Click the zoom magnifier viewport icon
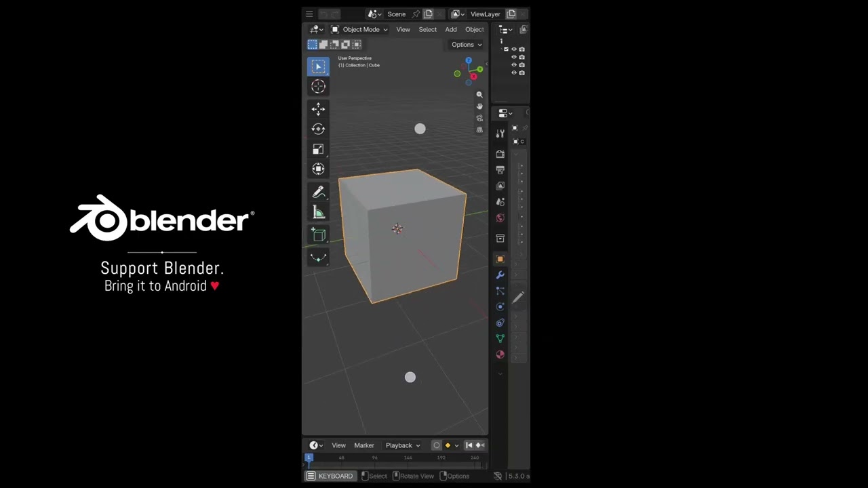The width and height of the screenshot is (868, 488). pos(479,95)
